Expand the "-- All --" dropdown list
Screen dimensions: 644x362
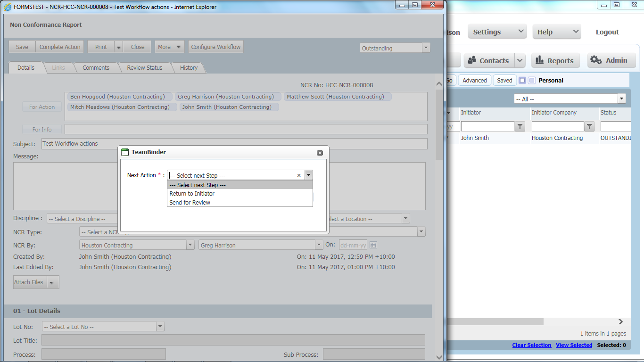click(621, 99)
